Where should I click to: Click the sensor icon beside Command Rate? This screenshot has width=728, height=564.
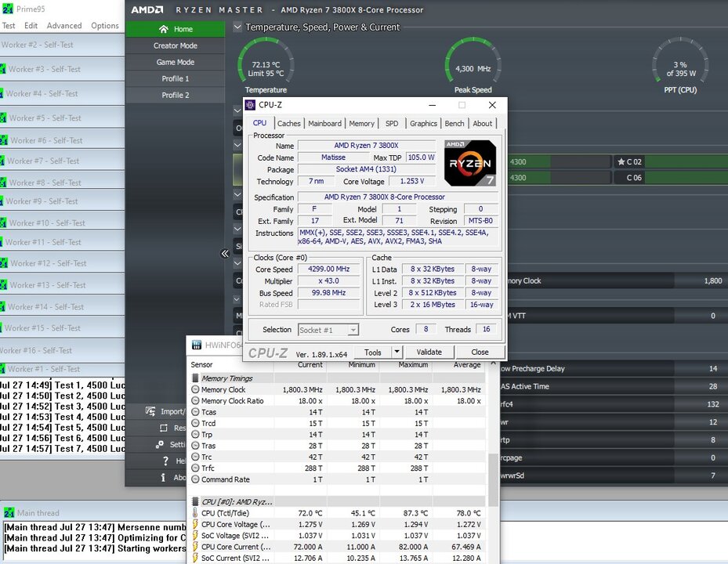pos(195,479)
